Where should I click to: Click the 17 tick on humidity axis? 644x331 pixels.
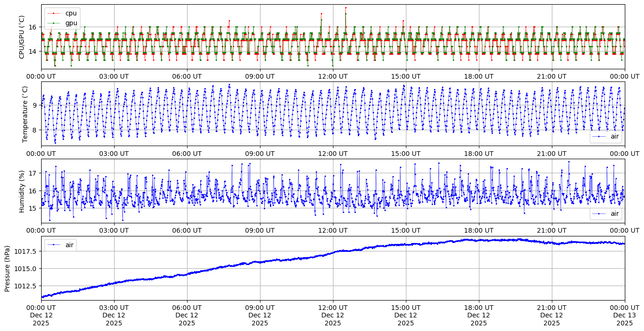(x=33, y=173)
